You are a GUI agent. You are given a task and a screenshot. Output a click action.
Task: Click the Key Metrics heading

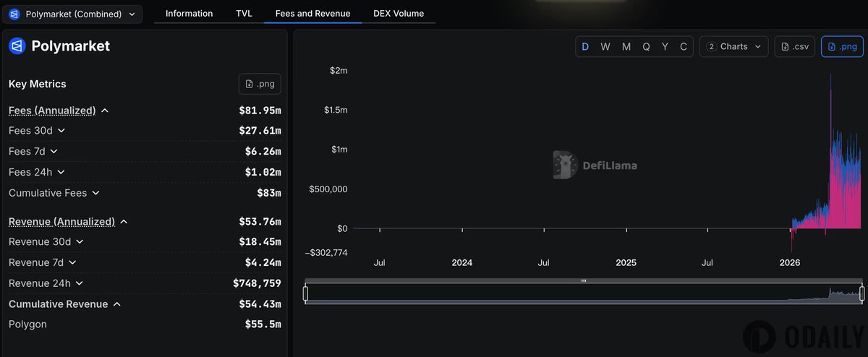38,84
